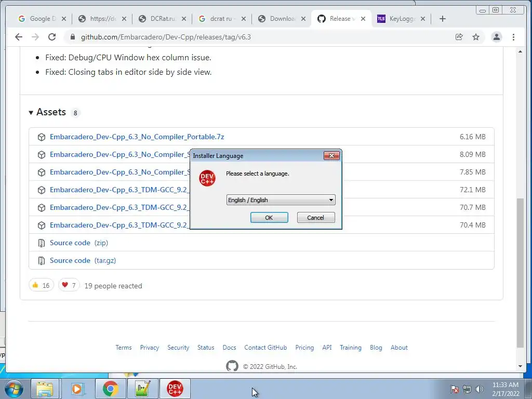Open the Chrome profile avatar menu
This screenshot has height=399, width=532.
coord(496,37)
